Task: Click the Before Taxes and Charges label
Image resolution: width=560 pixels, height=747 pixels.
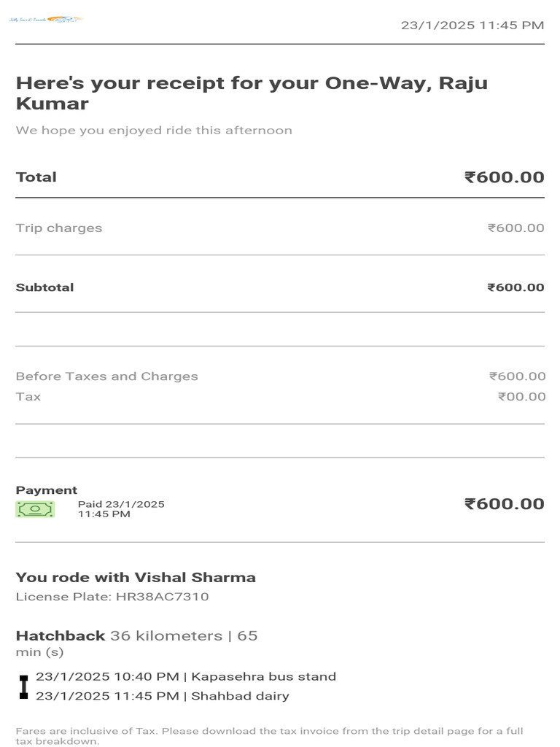Action: pyautogui.click(x=106, y=376)
